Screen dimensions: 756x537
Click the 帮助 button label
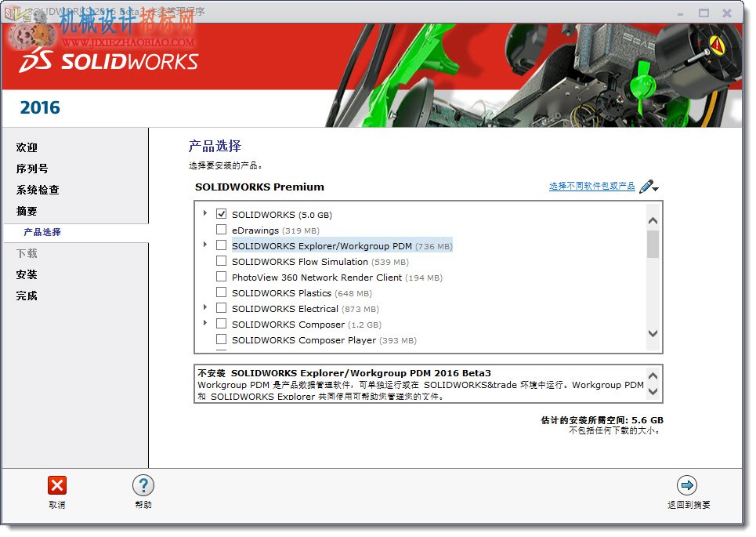click(x=143, y=505)
